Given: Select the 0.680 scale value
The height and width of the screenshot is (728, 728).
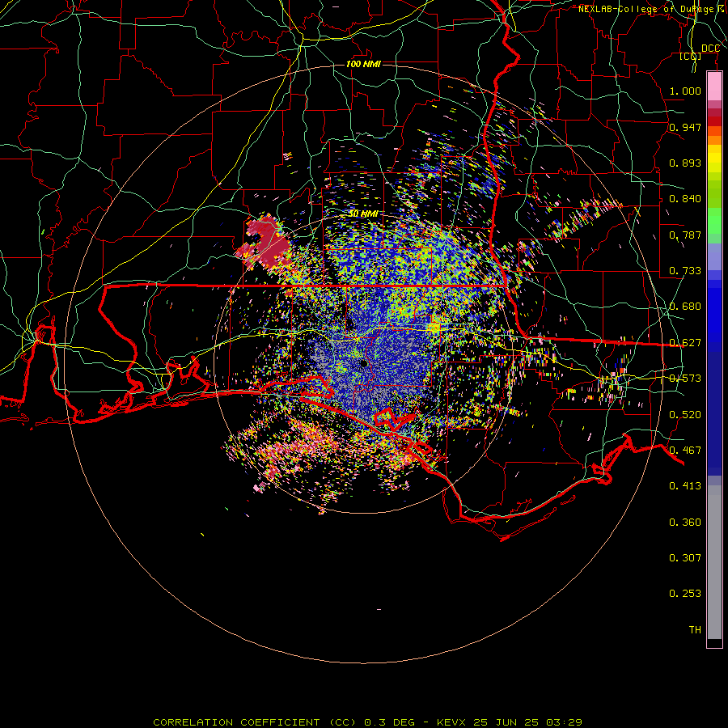Looking at the screenshot, I should [x=685, y=307].
